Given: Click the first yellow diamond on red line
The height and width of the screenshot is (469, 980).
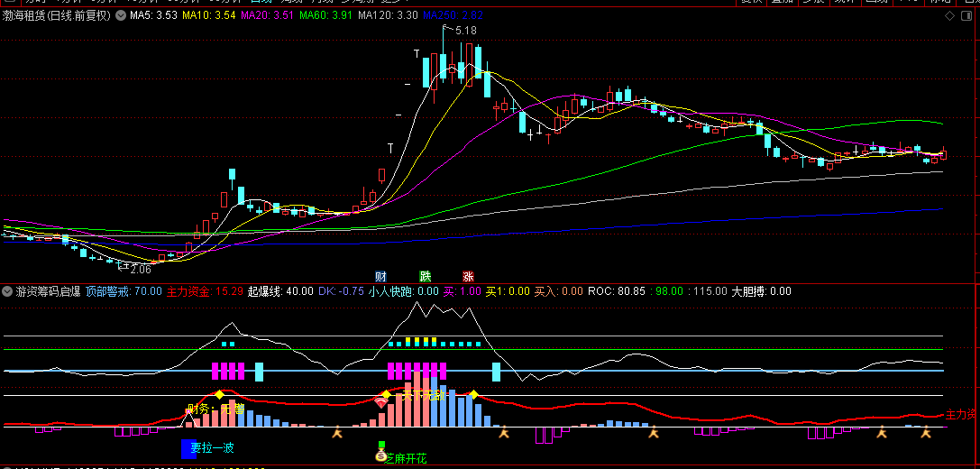Looking at the screenshot, I should coord(219,394).
